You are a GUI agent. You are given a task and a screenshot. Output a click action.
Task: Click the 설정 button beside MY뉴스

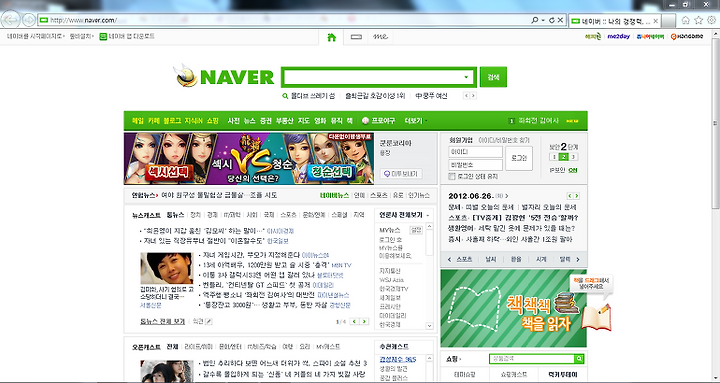[416, 230]
